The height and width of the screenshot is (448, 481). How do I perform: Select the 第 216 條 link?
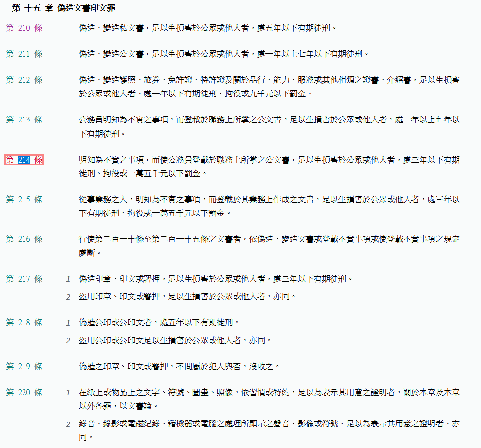coord(24,239)
